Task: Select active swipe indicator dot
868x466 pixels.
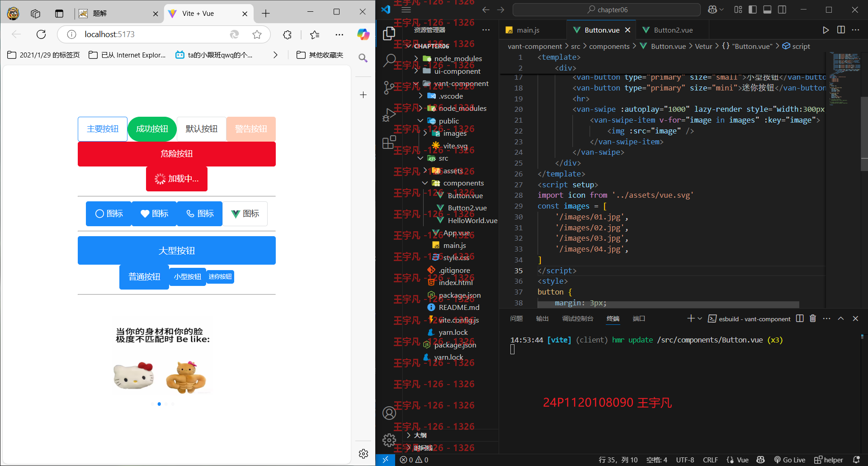Action: [x=159, y=404]
